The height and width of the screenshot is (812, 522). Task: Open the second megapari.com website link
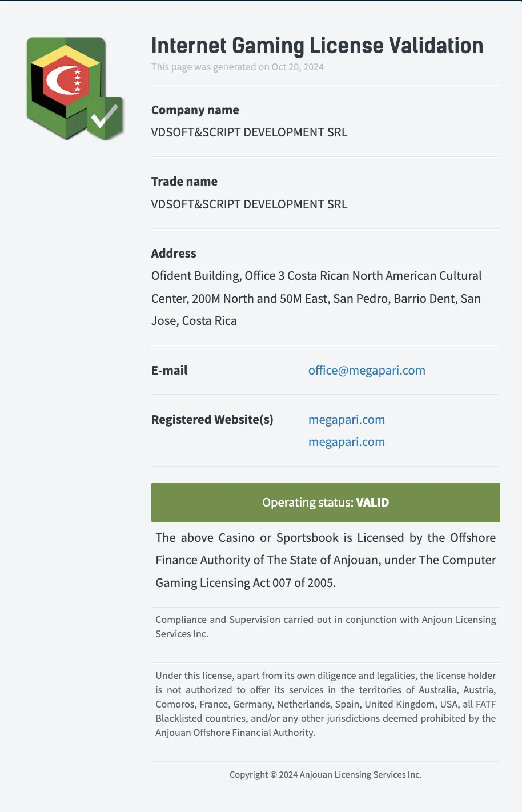point(347,442)
